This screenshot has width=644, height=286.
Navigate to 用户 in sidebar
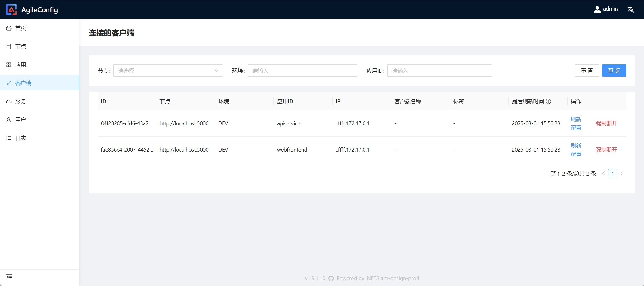tap(20, 120)
